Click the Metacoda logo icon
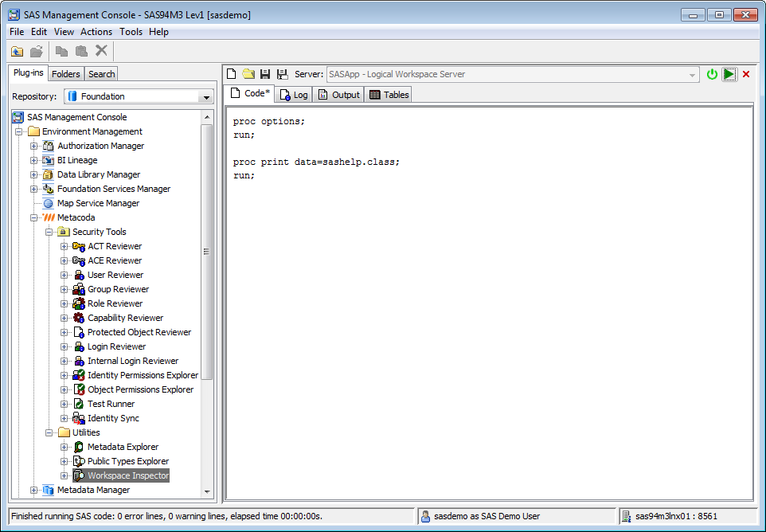 49,217
